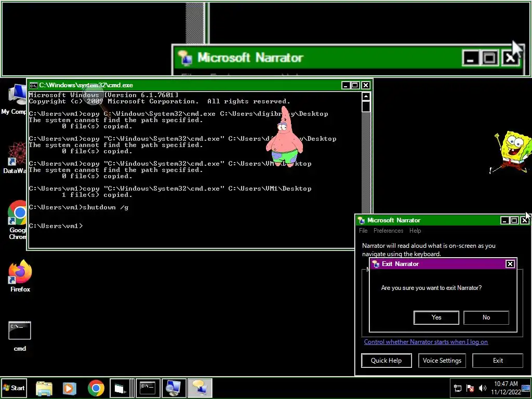Maximize the Microsoft Narrator window
The height and width of the screenshot is (399, 532).
tap(514, 220)
